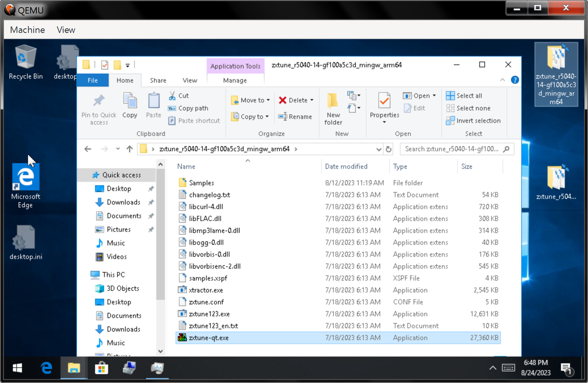
Task: Open the File menu tab
Action: pos(93,80)
